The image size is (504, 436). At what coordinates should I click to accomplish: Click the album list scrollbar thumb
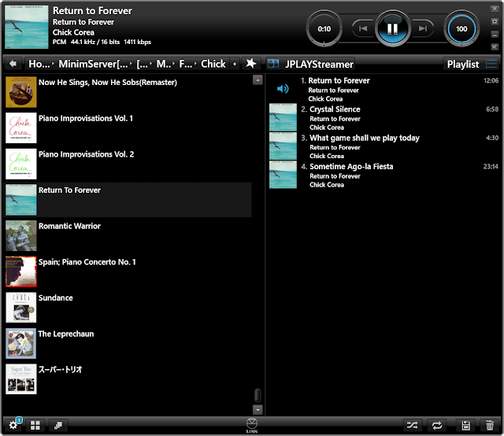[x=258, y=395]
